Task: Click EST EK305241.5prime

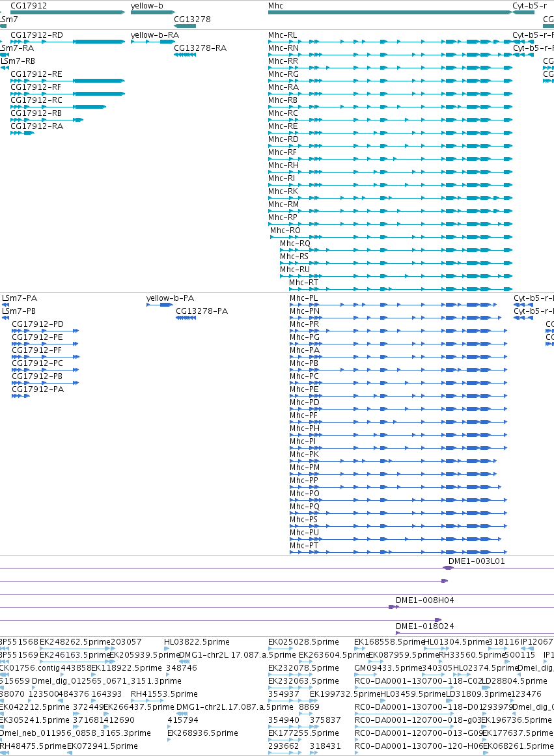Action: click(x=35, y=720)
